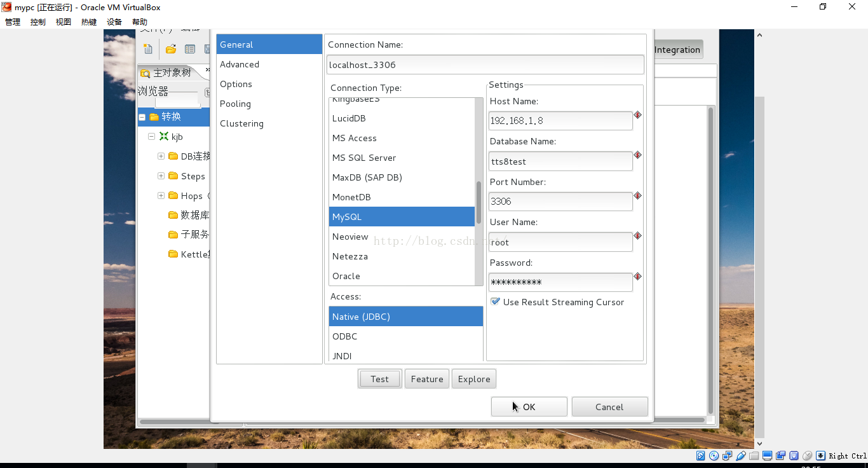Click VirtualBox optical disc icon in status bar

714,455
